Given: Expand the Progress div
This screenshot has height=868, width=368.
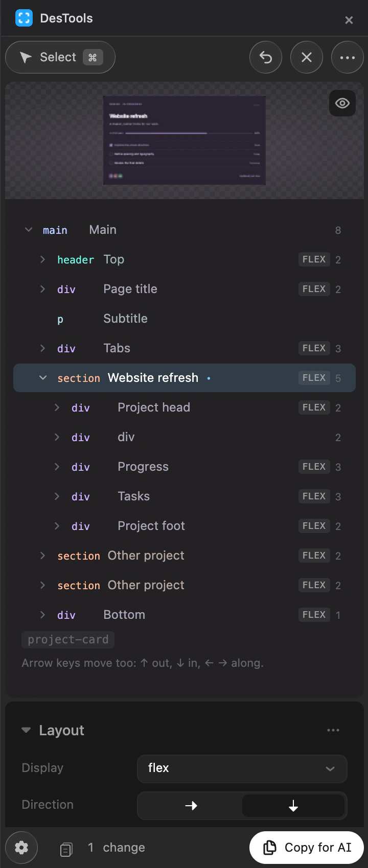Looking at the screenshot, I should pos(57,467).
